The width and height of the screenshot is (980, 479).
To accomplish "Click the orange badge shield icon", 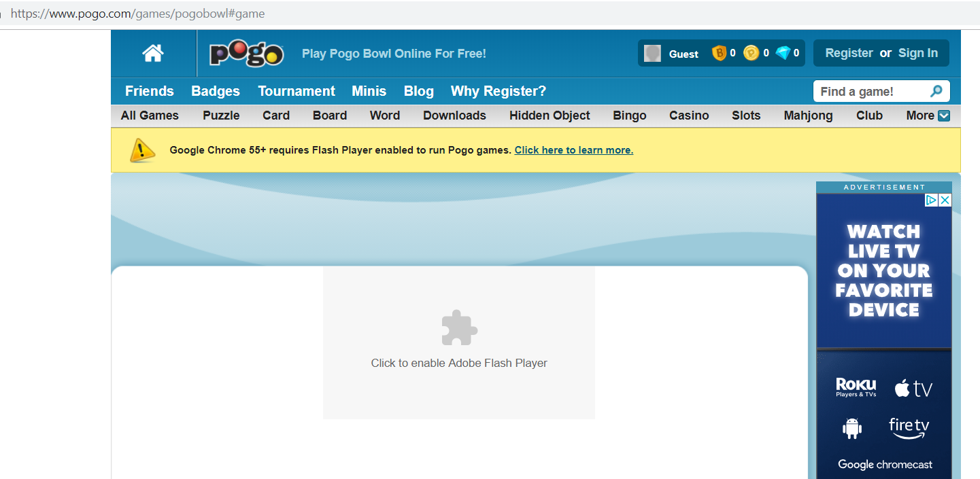I will tap(719, 53).
